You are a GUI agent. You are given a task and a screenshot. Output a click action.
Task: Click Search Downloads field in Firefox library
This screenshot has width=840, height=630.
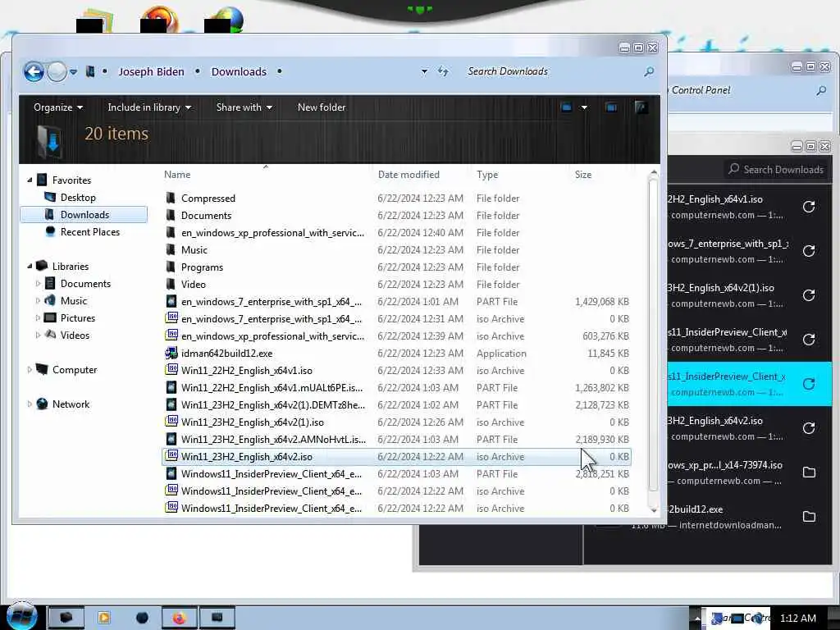click(776, 169)
